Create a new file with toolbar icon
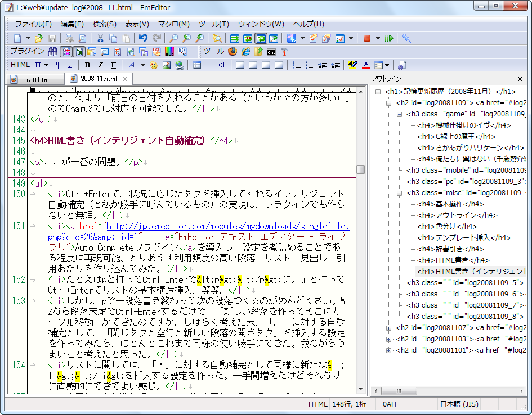This screenshot has width=532, height=415. [x=17, y=38]
